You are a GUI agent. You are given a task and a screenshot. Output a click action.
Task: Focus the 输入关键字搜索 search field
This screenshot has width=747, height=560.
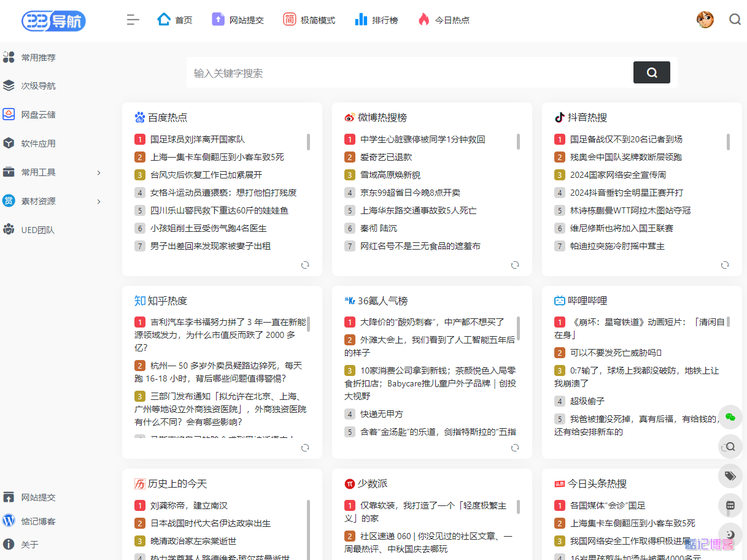(x=410, y=73)
